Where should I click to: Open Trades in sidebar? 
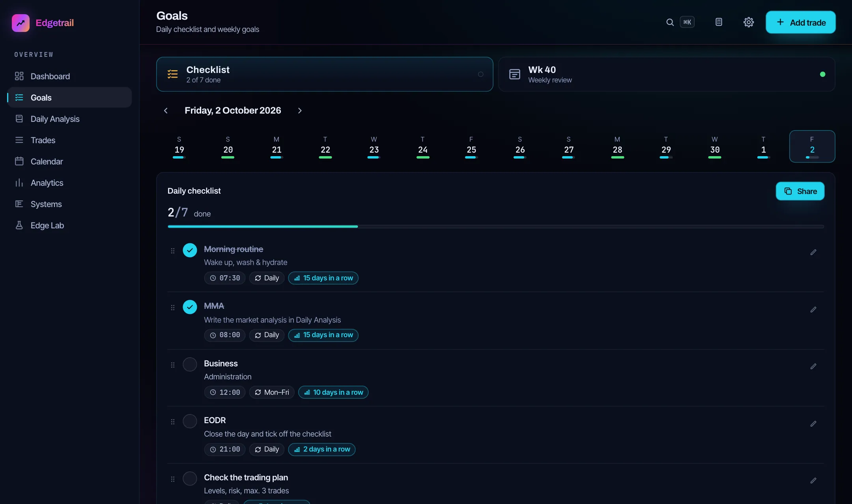(69, 140)
